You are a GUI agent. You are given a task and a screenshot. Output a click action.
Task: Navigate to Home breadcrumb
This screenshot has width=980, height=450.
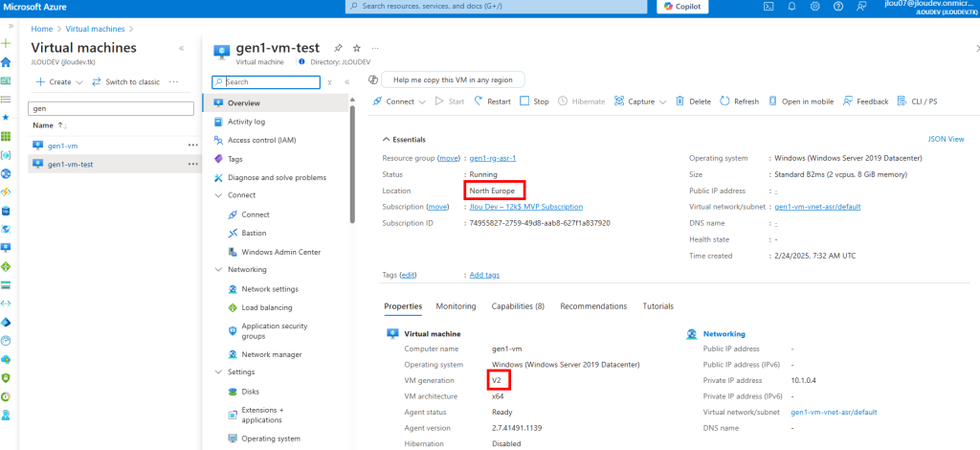click(42, 29)
